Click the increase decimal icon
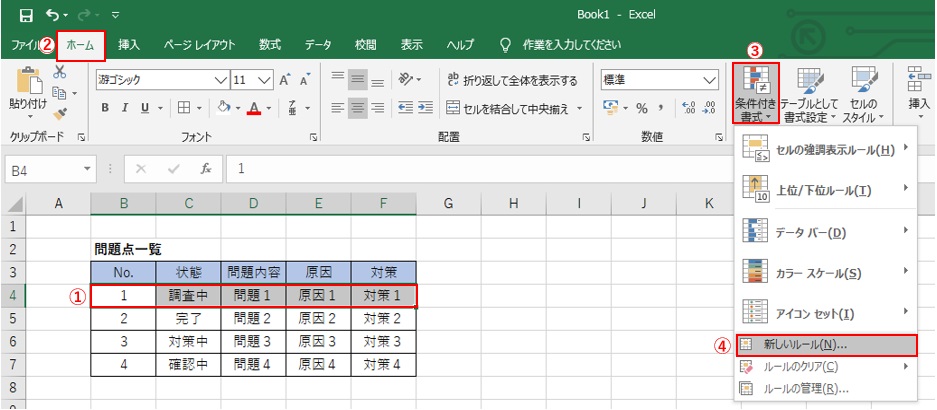 tap(688, 108)
